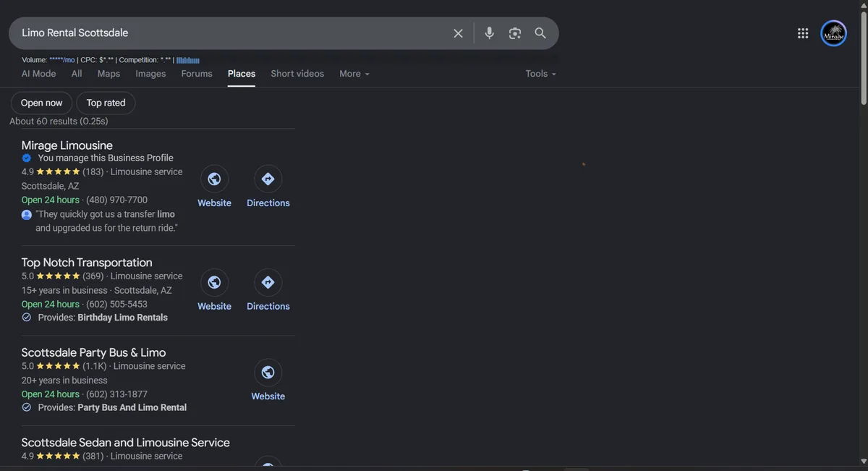Click Top Notch phone number (602) 505-5453
The height and width of the screenshot is (471, 868).
(x=116, y=304)
